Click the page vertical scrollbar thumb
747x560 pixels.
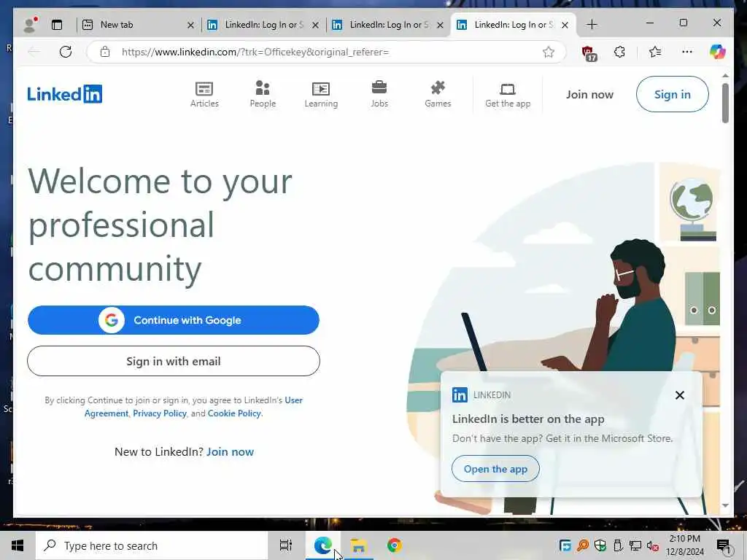tap(725, 103)
